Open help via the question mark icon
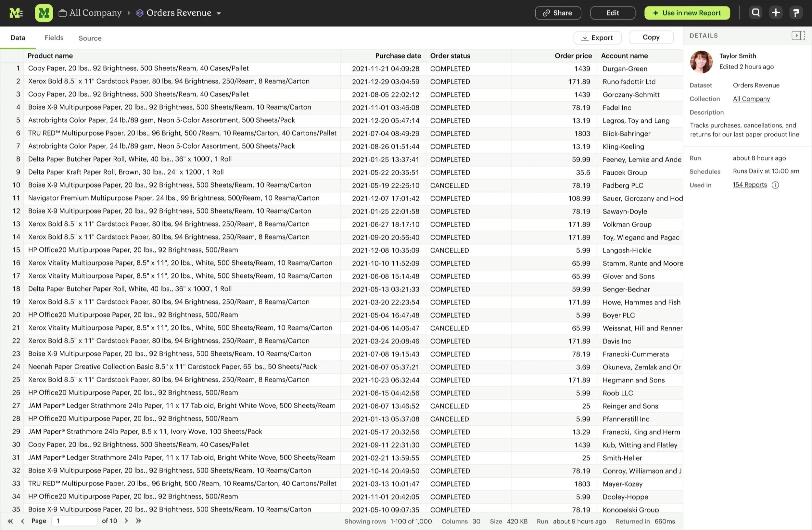 (796, 13)
